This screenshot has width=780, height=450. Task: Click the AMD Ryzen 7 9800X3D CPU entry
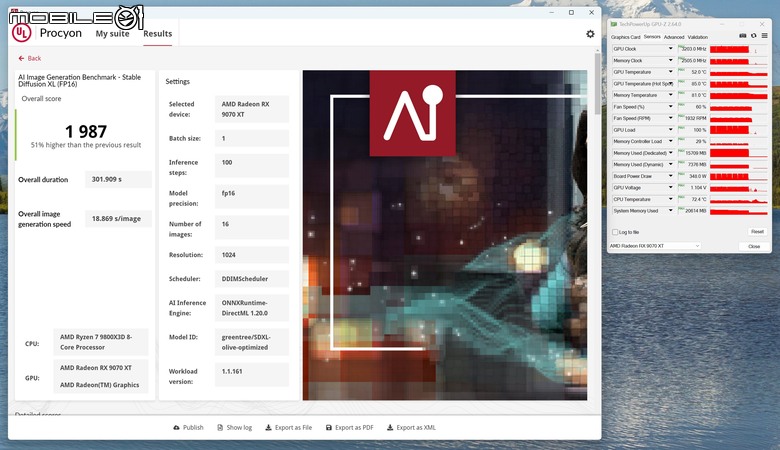100,342
